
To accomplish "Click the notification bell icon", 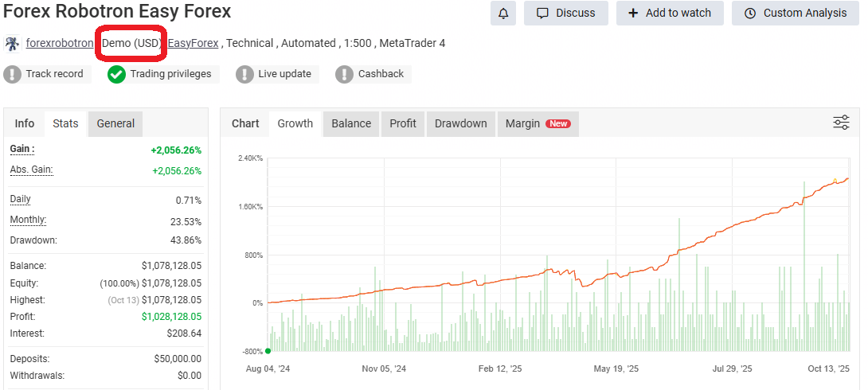I will tap(502, 13).
